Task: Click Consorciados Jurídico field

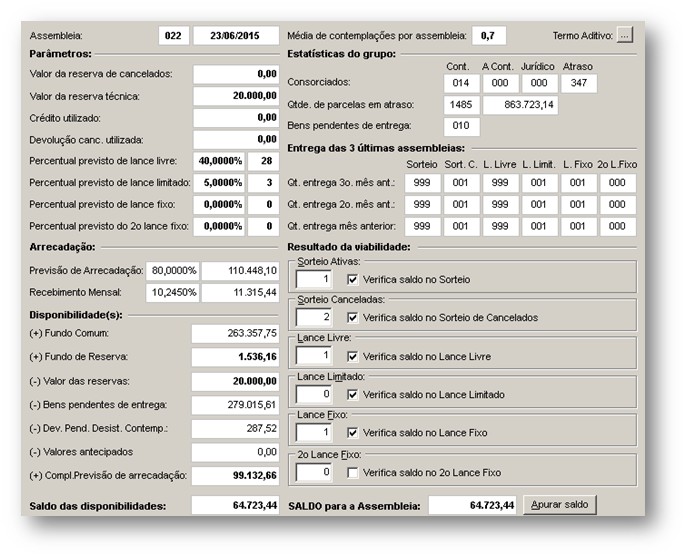Action: point(540,83)
